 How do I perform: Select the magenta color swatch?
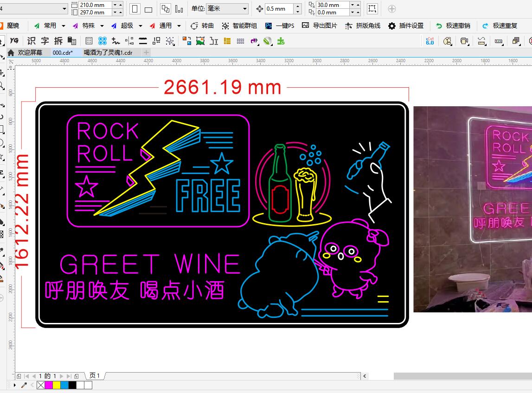point(49,385)
